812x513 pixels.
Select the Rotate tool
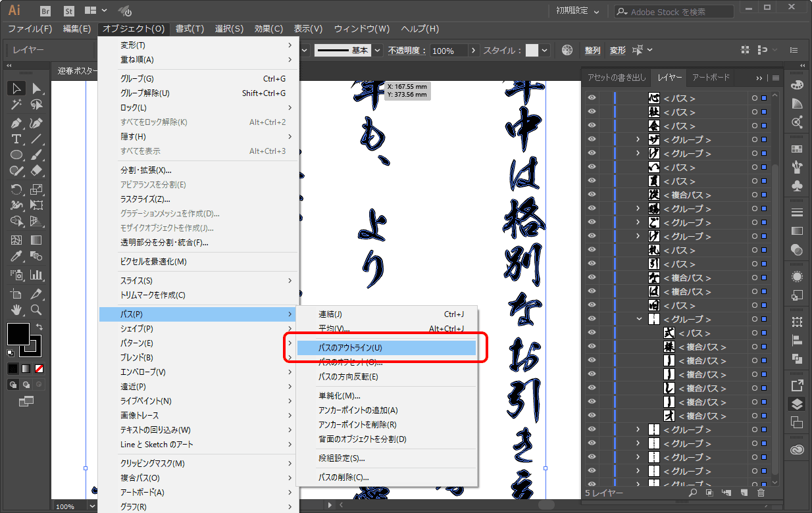point(16,189)
